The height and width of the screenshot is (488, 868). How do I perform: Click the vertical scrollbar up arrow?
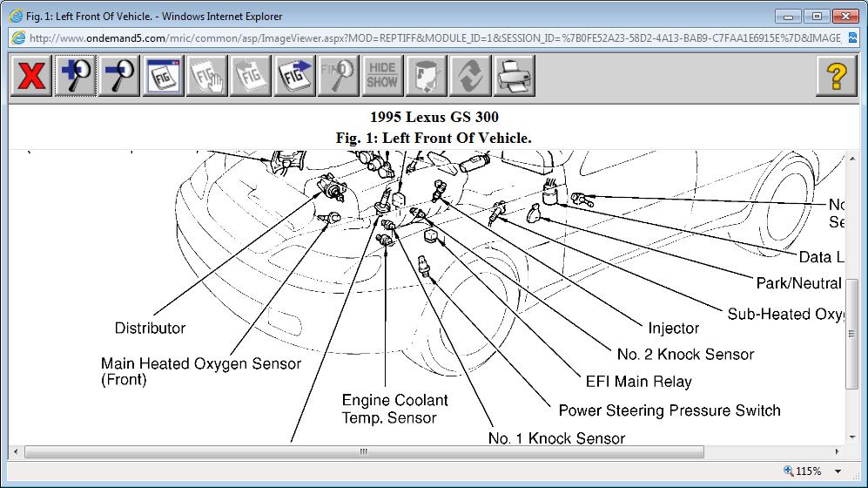[x=852, y=159]
